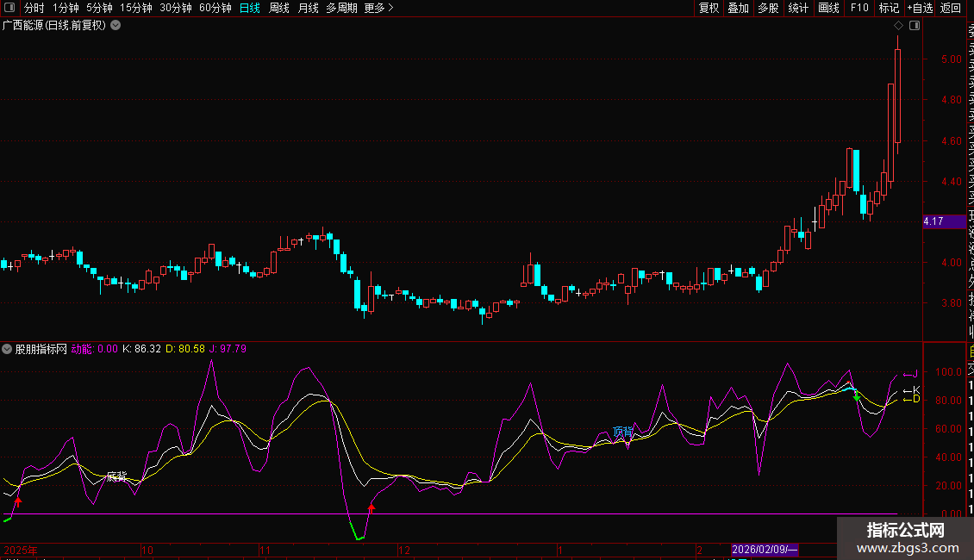
Task: Toggle the left sidebar panel icon
Action: [10, 8]
